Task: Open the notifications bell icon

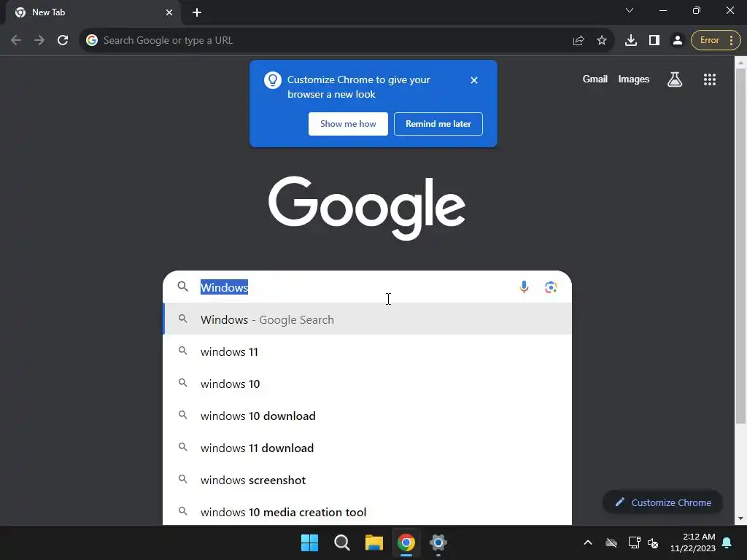Action: pos(727,542)
